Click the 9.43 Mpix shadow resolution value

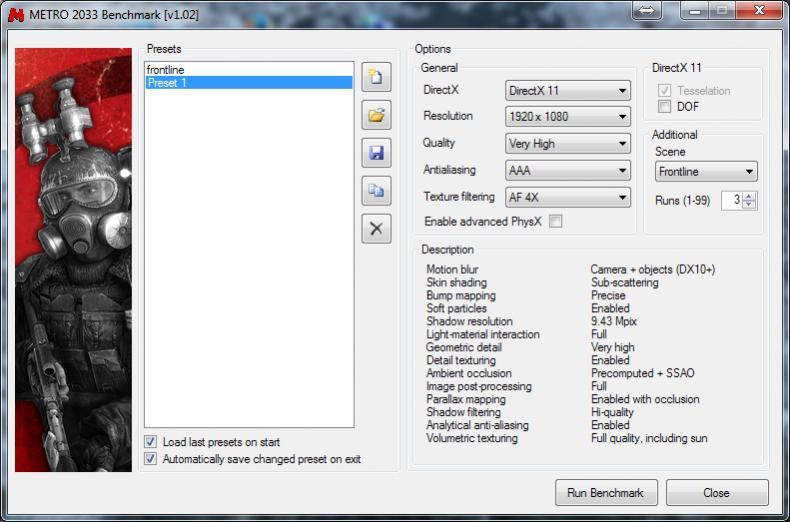[x=614, y=321]
